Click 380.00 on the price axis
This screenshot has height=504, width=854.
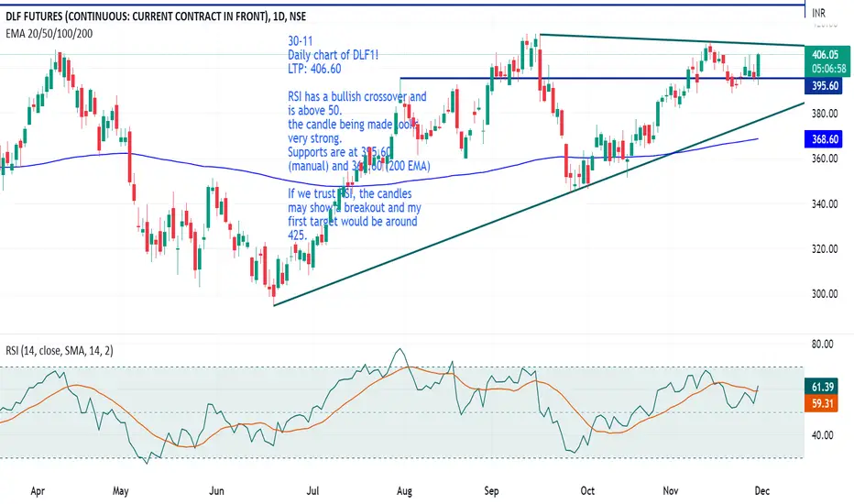tap(825, 114)
